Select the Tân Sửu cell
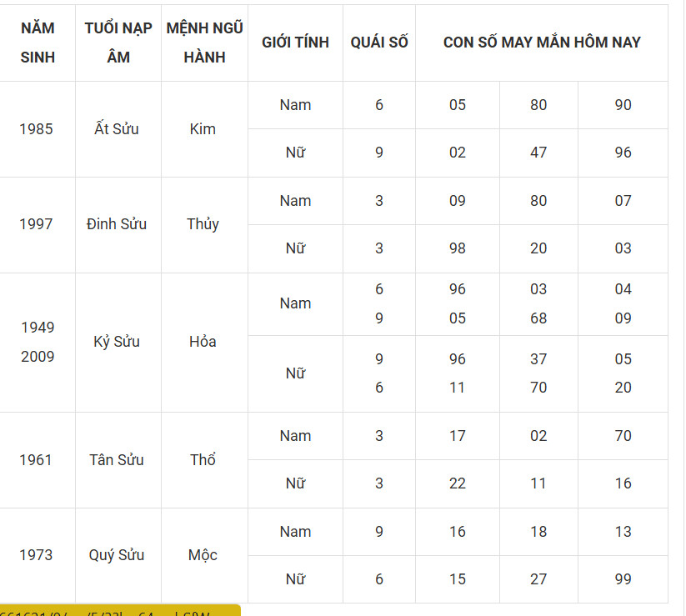Image resolution: width=686 pixels, height=616 pixels. pyautogui.click(x=117, y=460)
